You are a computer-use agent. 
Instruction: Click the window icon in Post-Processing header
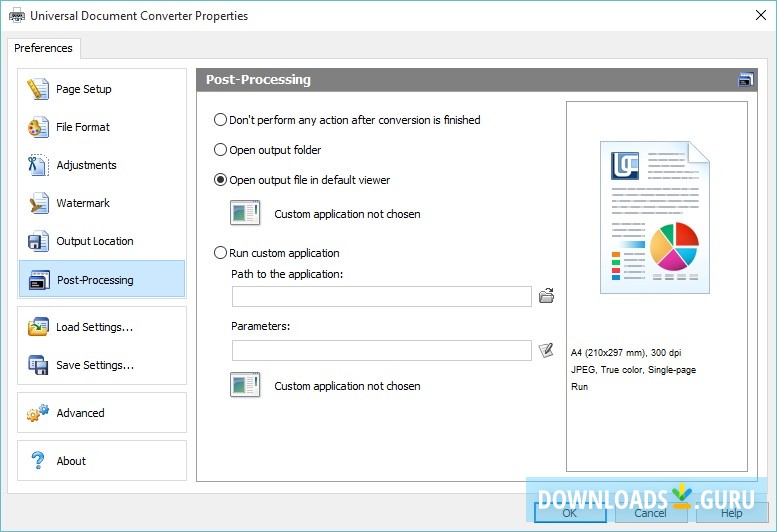pos(746,80)
